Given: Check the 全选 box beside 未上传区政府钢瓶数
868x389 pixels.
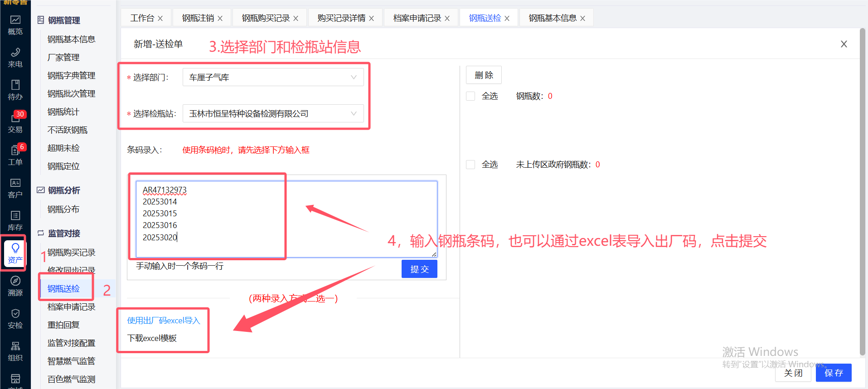Looking at the screenshot, I should click(470, 165).
